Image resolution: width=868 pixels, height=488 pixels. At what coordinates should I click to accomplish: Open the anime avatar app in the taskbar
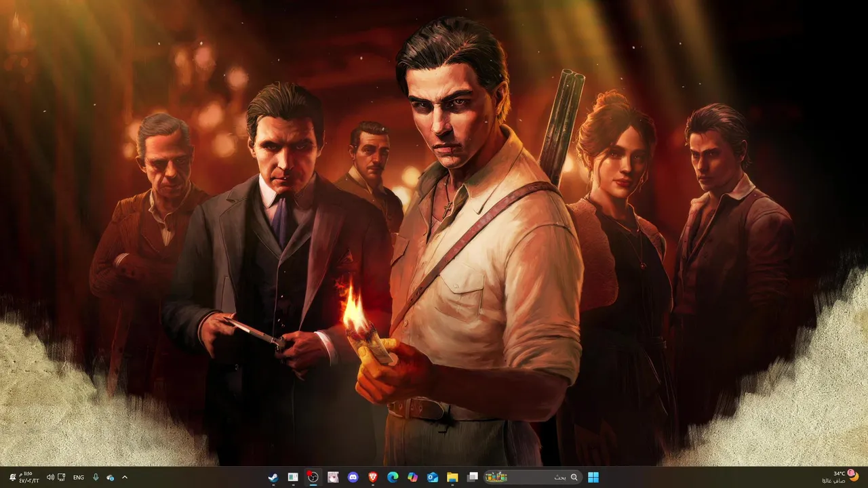tap(333, 477)
